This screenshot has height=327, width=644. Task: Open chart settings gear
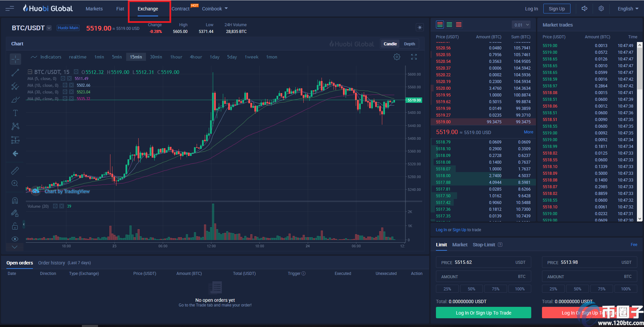coord(397,57)
